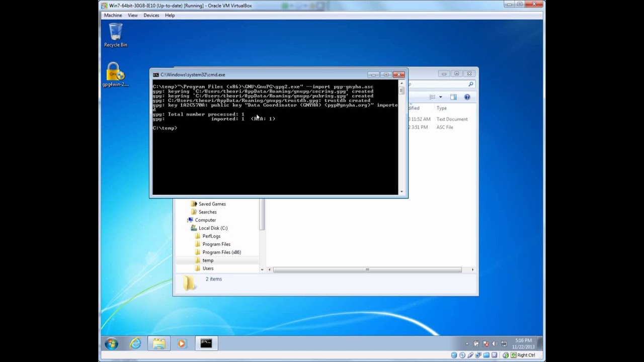Click the clock showing 5:16 PM
The image size is (644, 362).
click(523, 344)
